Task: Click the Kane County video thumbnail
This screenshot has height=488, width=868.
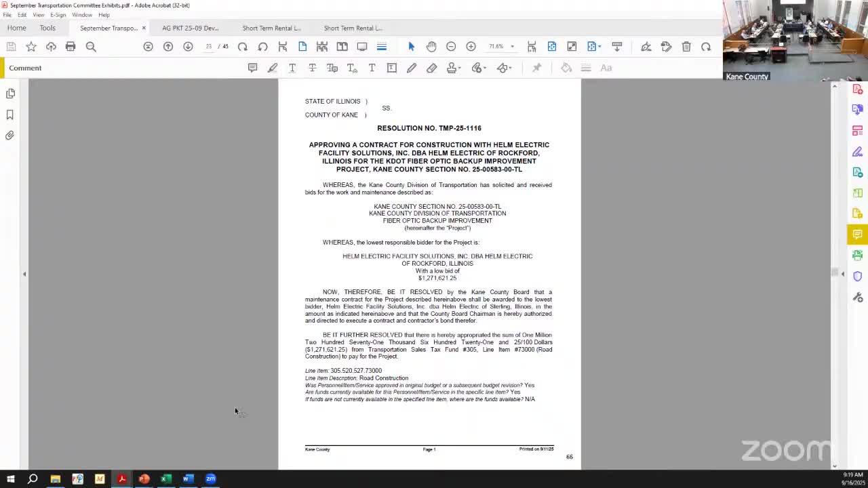Action: pyautogui.click(x=795, y=41)
